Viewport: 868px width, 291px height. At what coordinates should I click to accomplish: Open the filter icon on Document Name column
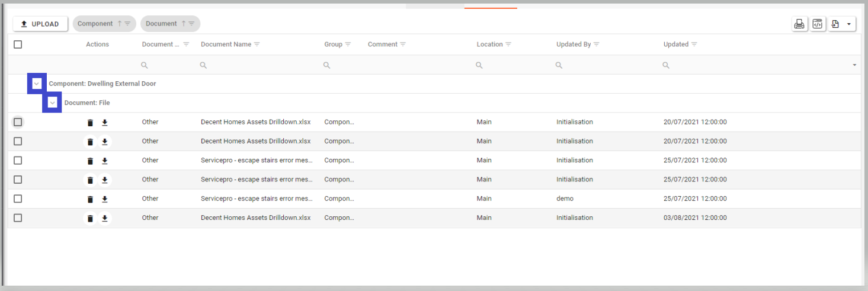tap(257, 44)
